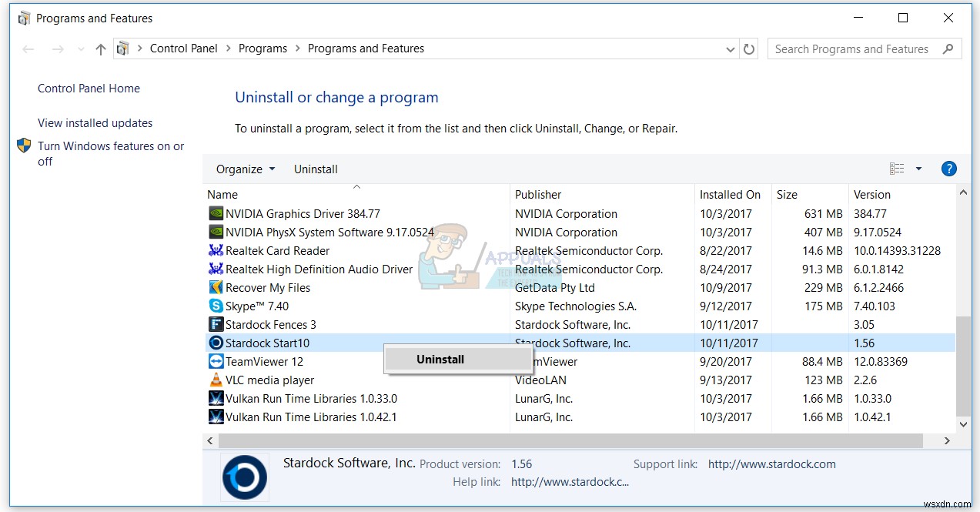The width and height of the screenshot is (980, 512).
Task: Open the View installed updates link
Action: click(95, 122)
